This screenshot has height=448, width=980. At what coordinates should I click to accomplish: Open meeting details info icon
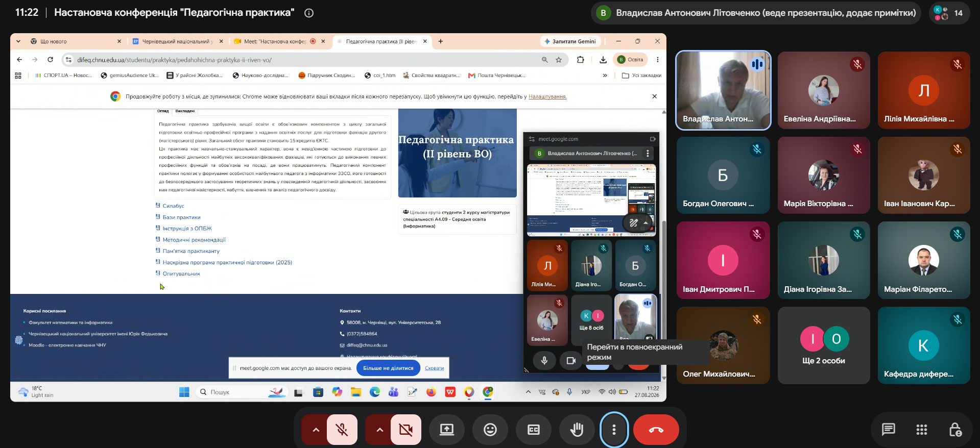point(309,13)
